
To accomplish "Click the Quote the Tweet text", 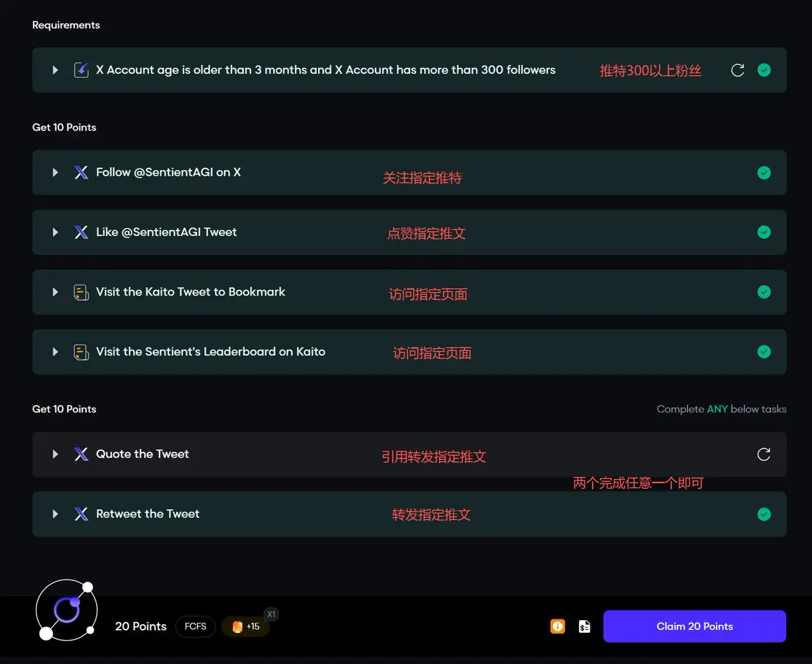I will pyautogui.click(x=142, y=454).
